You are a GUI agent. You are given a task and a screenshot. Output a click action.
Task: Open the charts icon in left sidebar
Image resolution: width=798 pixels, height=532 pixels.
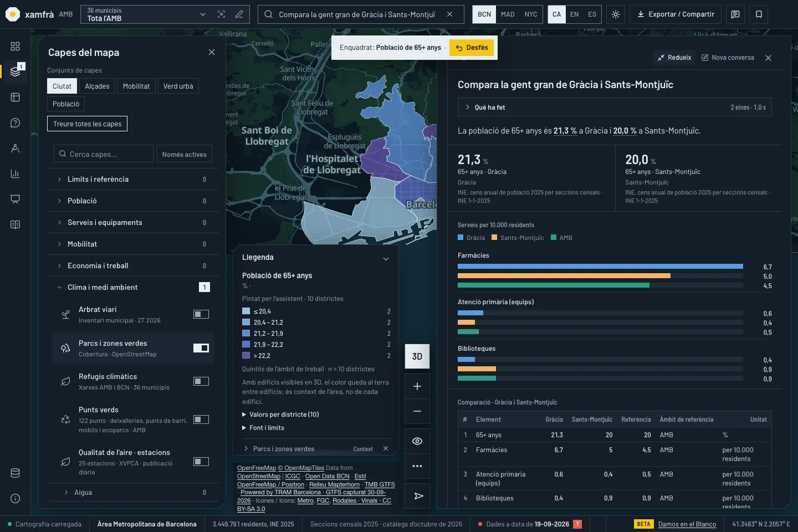tap(16, 173)
